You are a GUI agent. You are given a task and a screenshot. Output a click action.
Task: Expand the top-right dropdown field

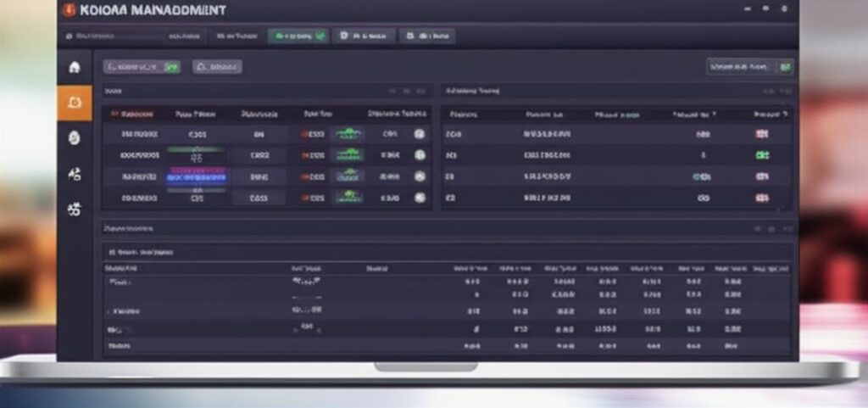click(x=740, y=66)
